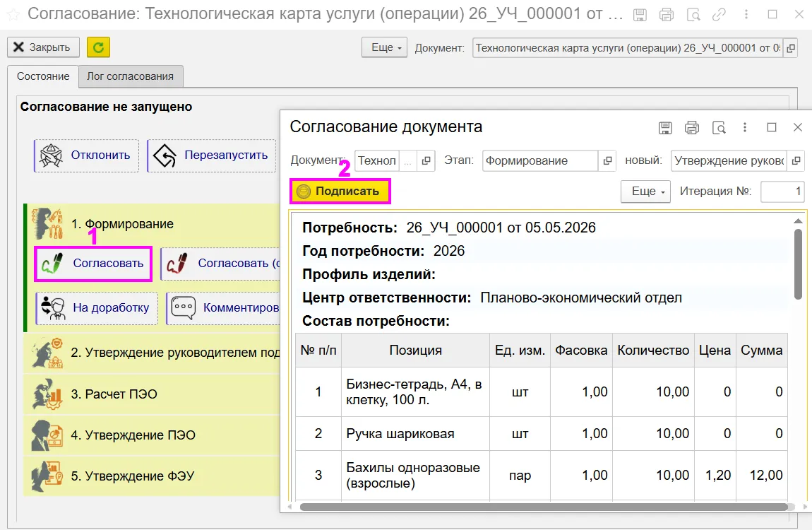Click the print icon in Согласование документа dialog
Screen dimensions: 812x530
point(692,127)
